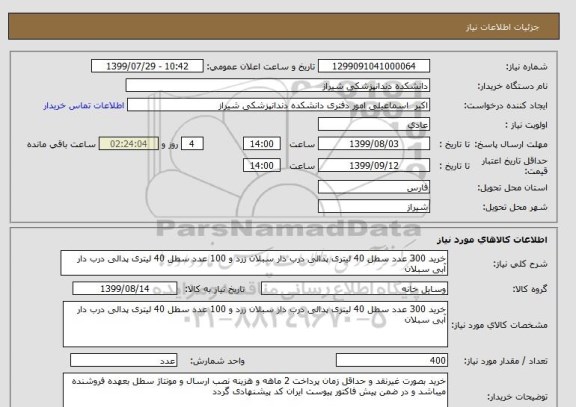Click the response deadline date 1399/08/03
This screenshot has height=407, width=576.
374,144
